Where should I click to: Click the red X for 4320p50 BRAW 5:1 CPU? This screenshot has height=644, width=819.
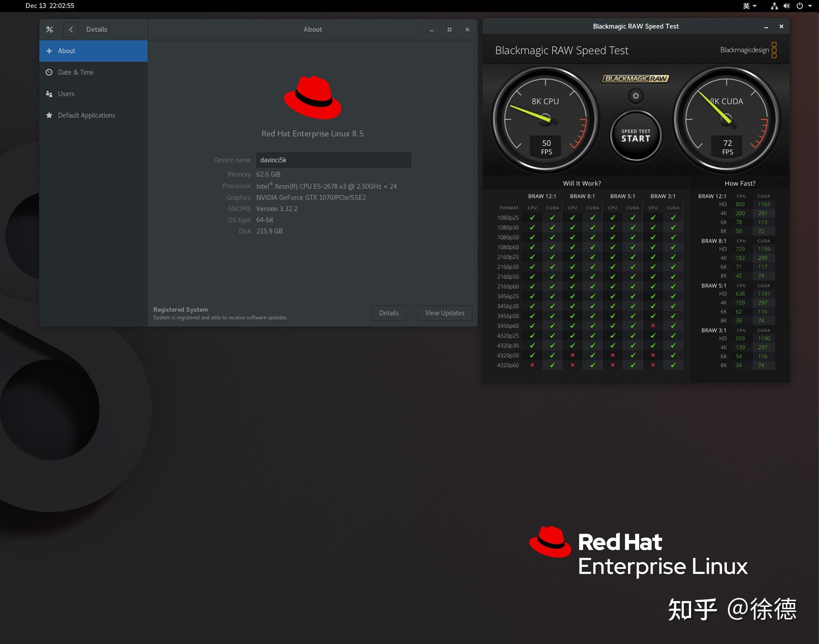tap(613, 356)
